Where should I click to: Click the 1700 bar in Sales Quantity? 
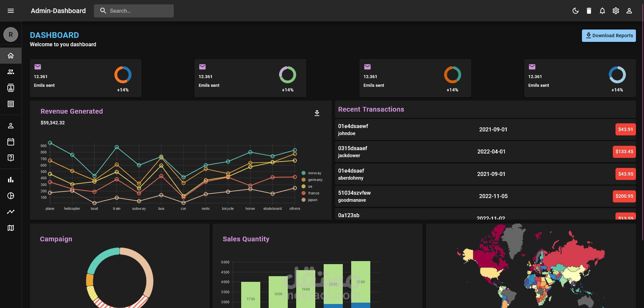251,295
